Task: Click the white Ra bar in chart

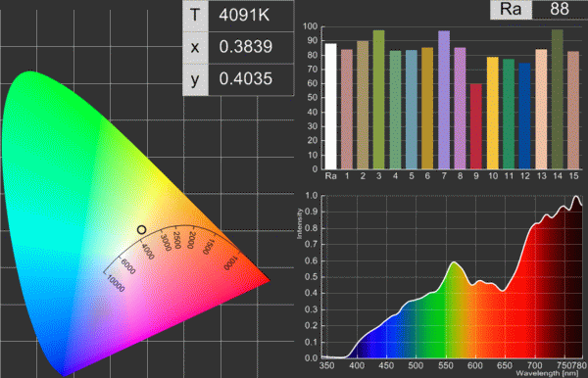Action: (331, 107)
